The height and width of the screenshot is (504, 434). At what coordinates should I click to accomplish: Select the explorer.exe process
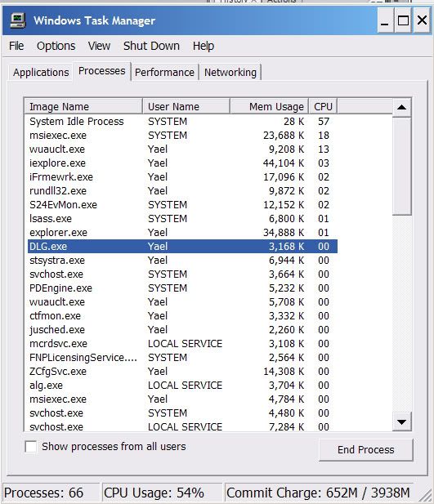pos(182,232)
